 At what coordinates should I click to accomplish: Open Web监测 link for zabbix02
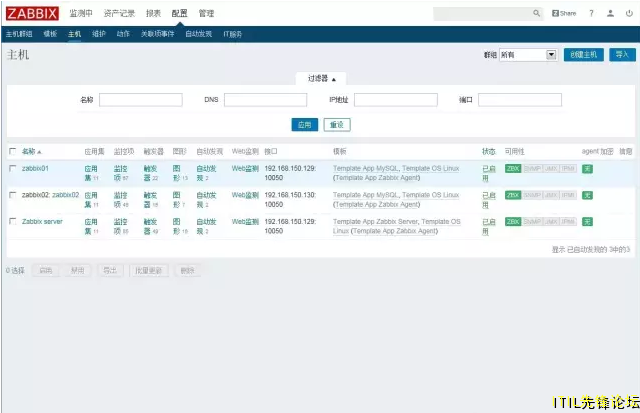[245, 195]
